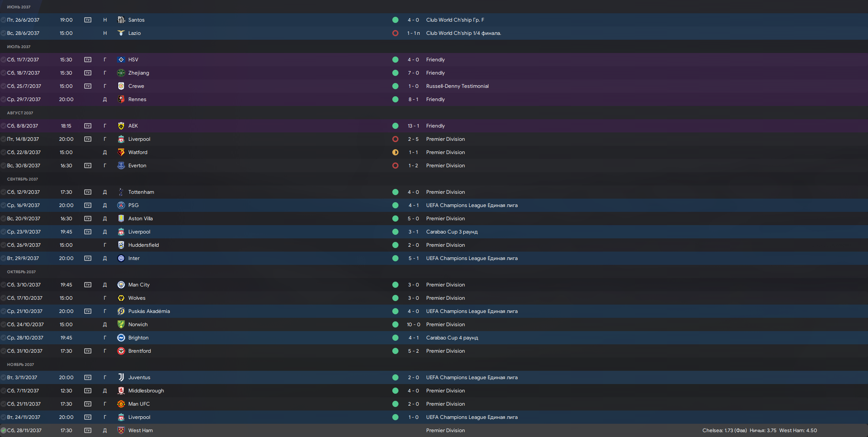Click the Santos club badge
The width and height of the screenshot is (868, 437).
pyautogui.click(x=121, y=20)
